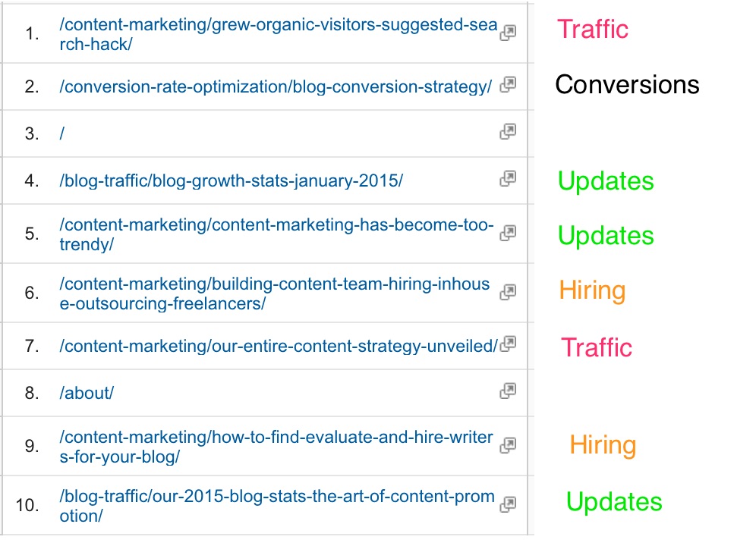
Task: Open external link icon for homepage row 3
Action: [x=508, y=131]
